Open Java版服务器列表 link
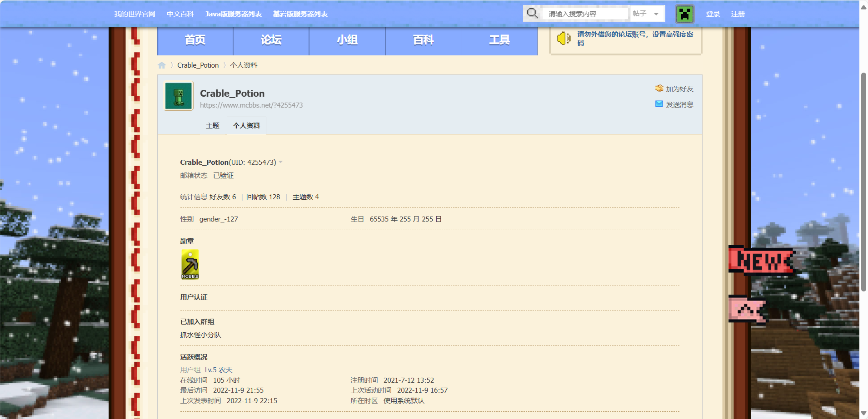Viewport: 868px width, 419px height. click(x=233, y=14)
